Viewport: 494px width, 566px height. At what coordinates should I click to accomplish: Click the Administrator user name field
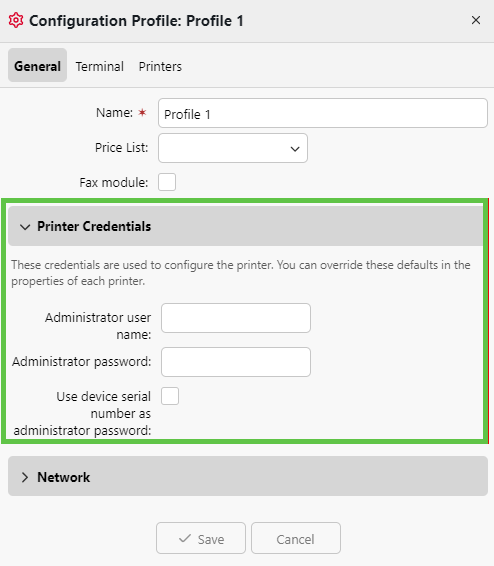point(236,318)
